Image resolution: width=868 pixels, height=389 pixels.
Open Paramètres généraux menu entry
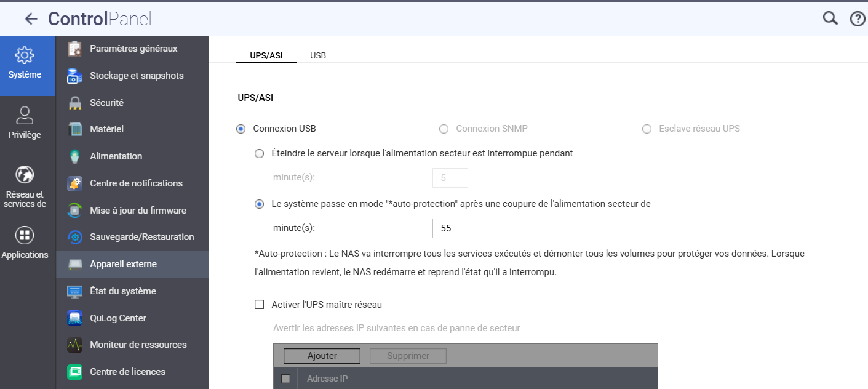(133, 49)
